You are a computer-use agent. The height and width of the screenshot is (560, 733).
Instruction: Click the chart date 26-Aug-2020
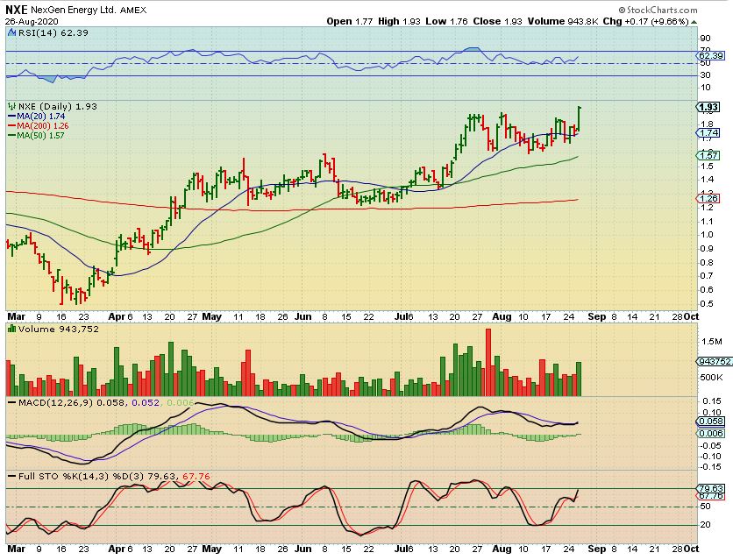tap(32, 22)
